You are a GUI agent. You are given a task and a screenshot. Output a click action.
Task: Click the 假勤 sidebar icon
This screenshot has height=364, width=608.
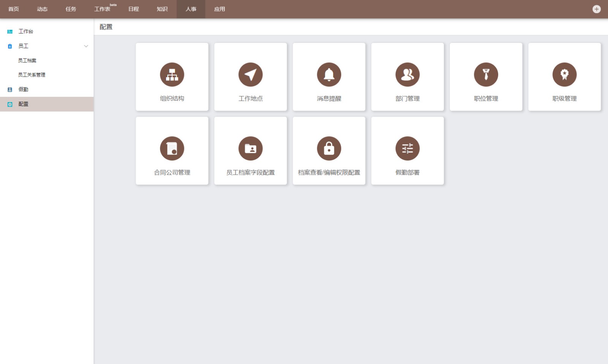point(10,90)
